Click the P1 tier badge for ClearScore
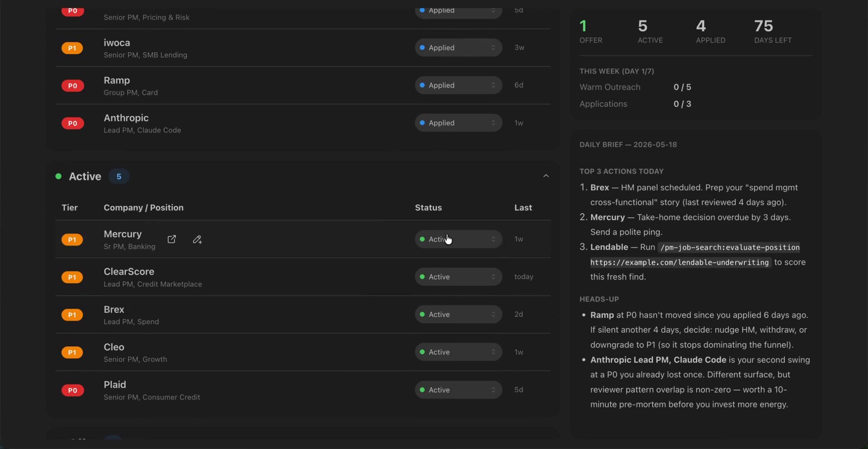This screenshot has height=449, width=868. pos(72,277)
